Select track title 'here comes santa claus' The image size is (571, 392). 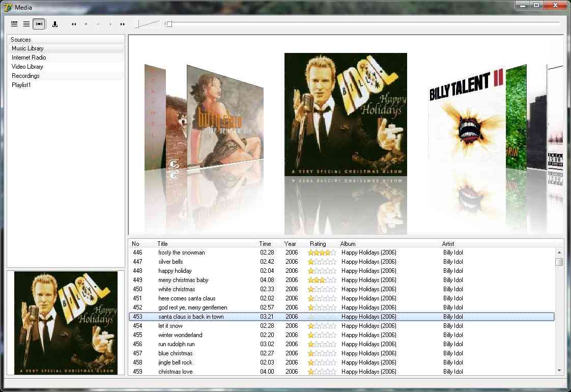point(187,298)
